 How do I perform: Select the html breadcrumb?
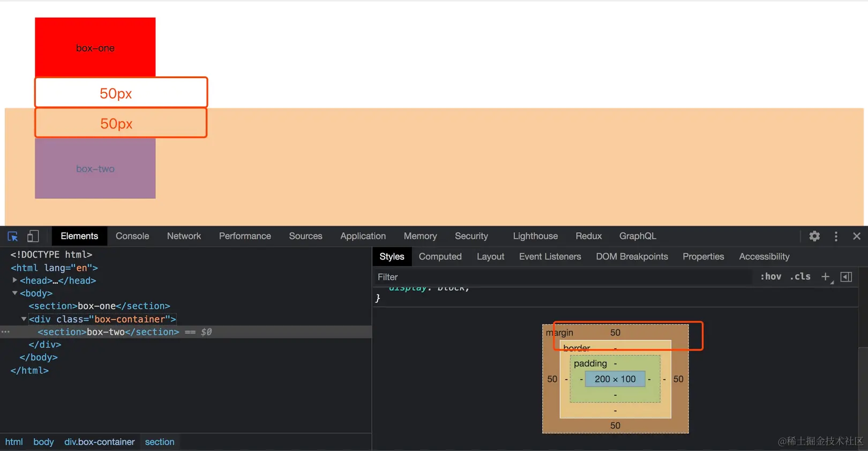14,442
